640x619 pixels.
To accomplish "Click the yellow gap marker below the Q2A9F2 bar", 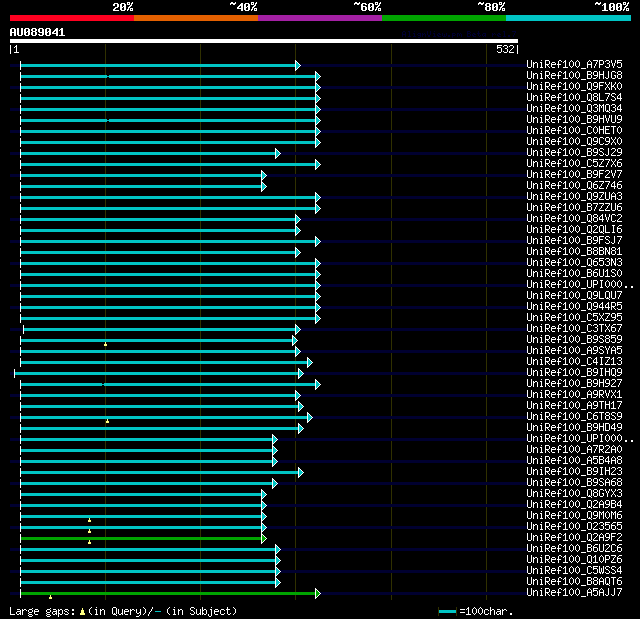I will (89, 542).
